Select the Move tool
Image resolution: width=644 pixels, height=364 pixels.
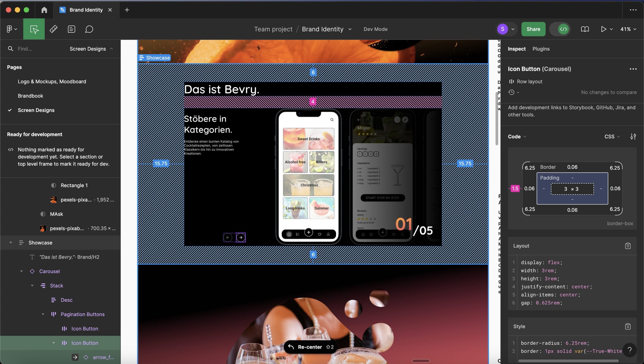(x=34, y=29)
